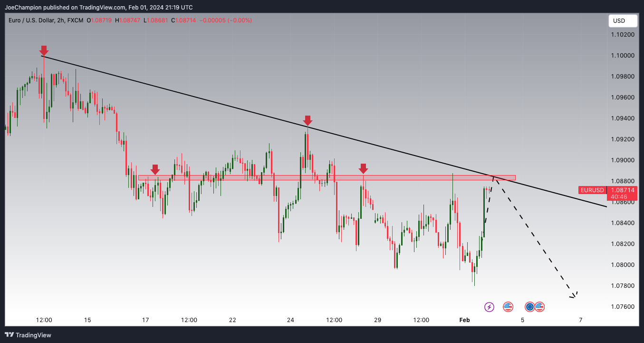
Task: Click the 1.09600 price axis label
Action: (x=623, y=98)
